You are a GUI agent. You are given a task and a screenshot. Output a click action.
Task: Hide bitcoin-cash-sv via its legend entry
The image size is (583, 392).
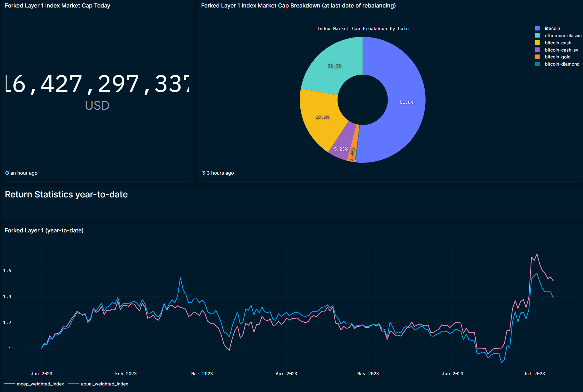click(x=561, y=50)
